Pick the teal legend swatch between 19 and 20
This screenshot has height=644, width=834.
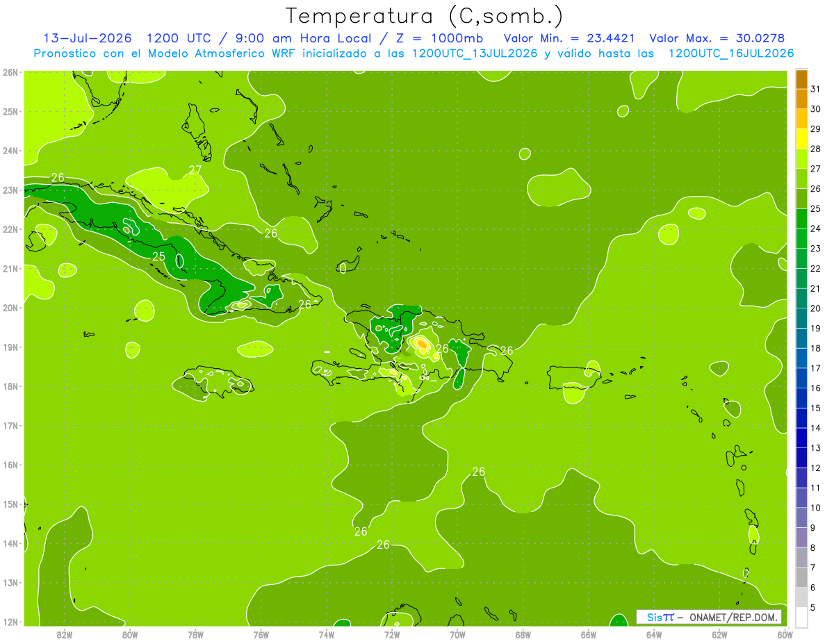(801, 318)
